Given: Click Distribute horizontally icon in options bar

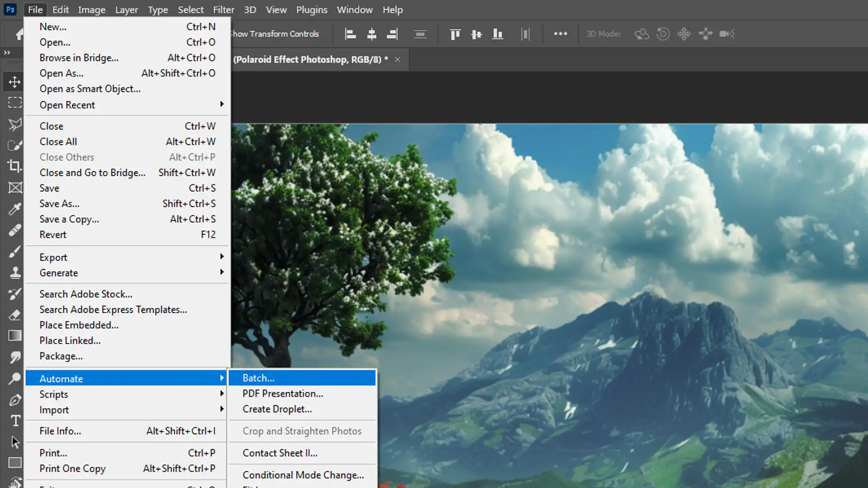Looking at the screenshot, I should pyautogui.click(x=525, y=34).
